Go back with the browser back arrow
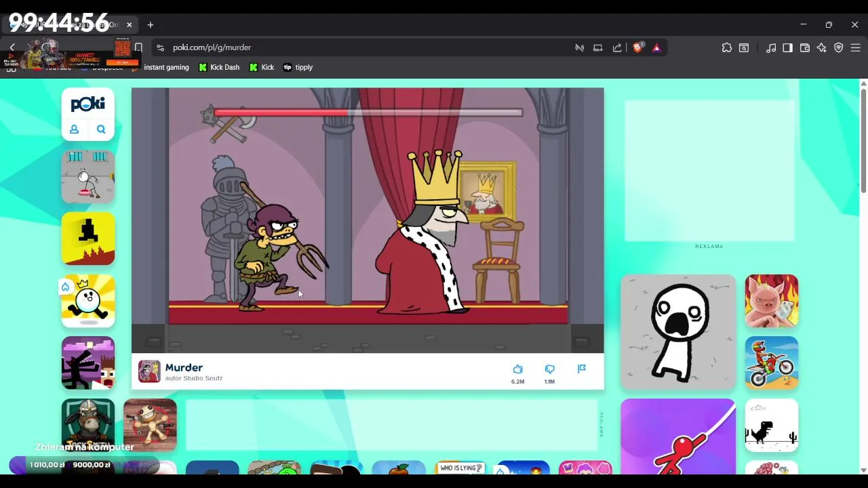This screenshot has height=488, width=868. click(12, 47)
